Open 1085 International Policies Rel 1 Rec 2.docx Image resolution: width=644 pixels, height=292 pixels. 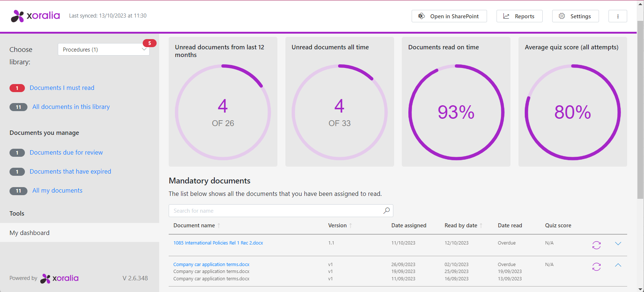click(218, 243)
